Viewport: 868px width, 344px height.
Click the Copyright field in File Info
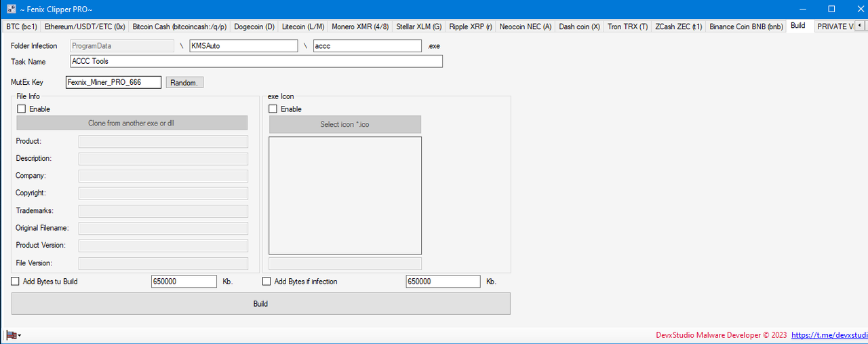coord(163,193)
